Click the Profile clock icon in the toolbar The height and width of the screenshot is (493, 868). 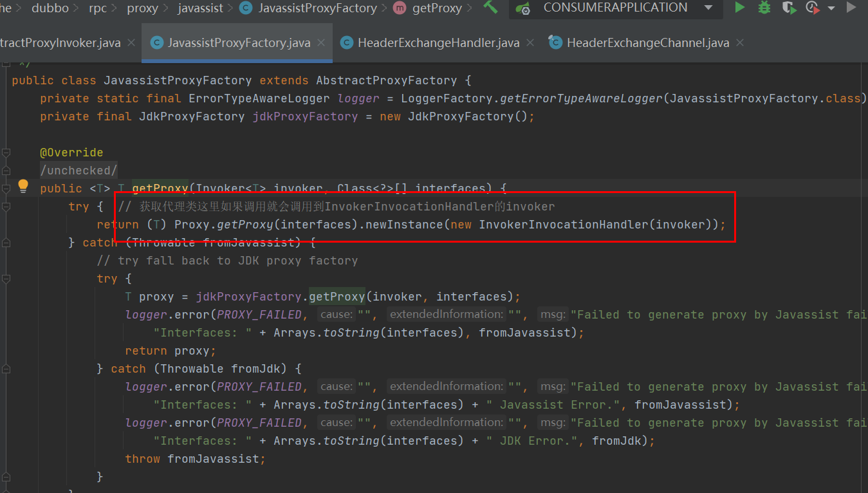coord(812,8)
